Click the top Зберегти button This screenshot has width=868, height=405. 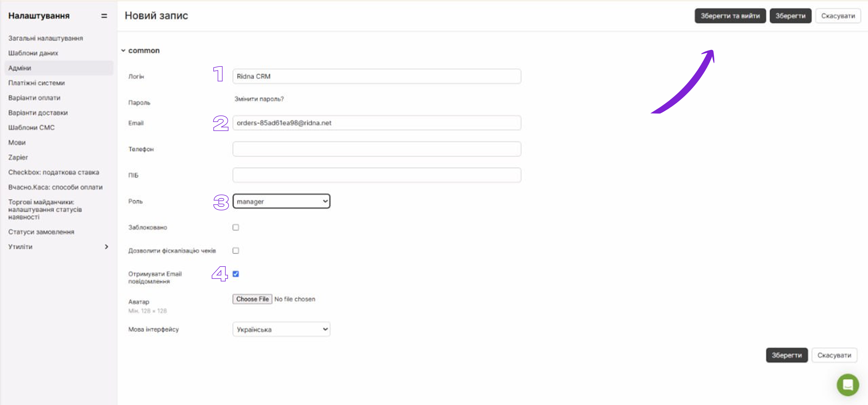[x=791, y=16]
